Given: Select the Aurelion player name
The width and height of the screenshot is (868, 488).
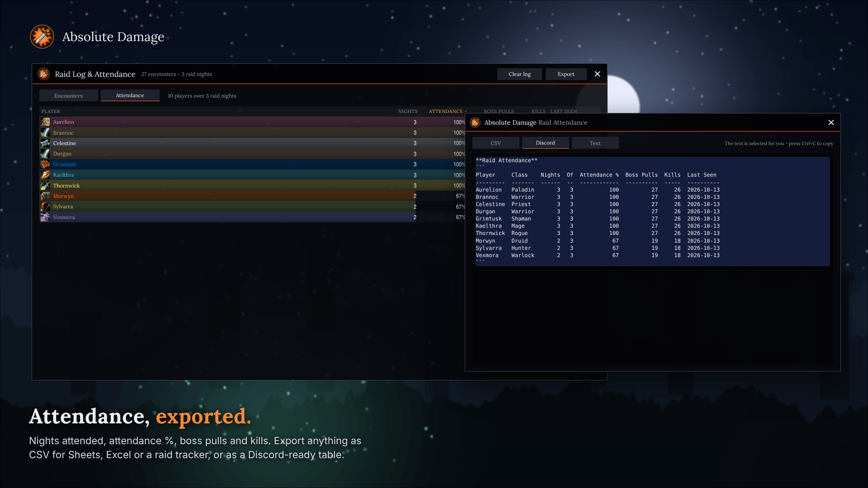Looking at the screenshot, I should pos(63,122).
